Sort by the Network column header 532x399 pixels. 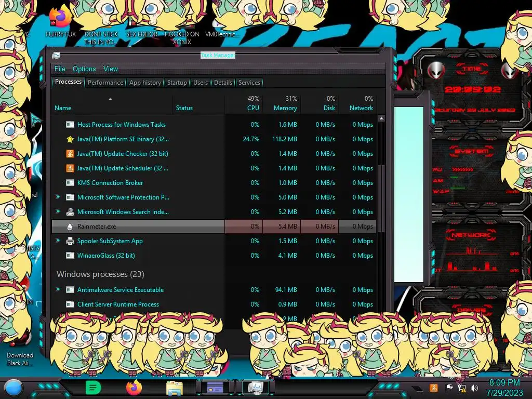tap(357, 103)
